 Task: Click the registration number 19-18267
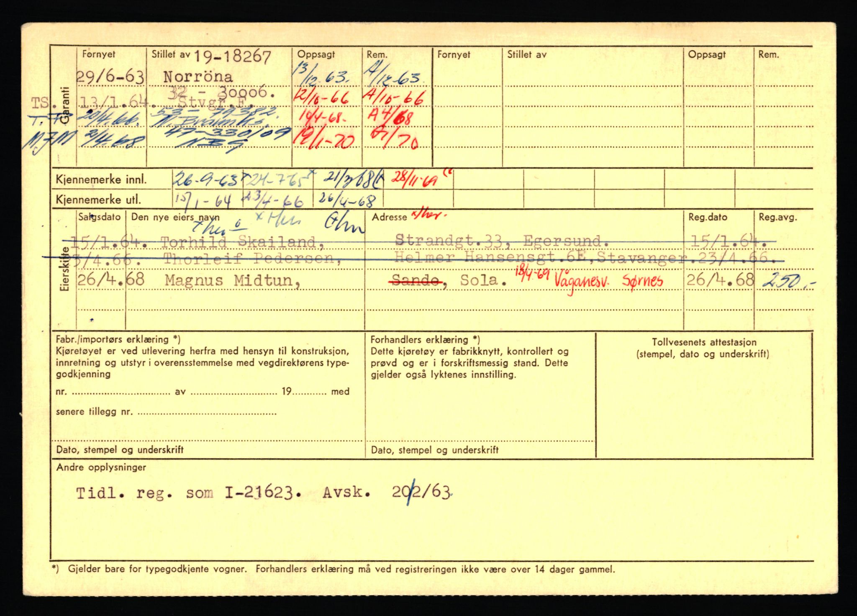pos(233,56)
